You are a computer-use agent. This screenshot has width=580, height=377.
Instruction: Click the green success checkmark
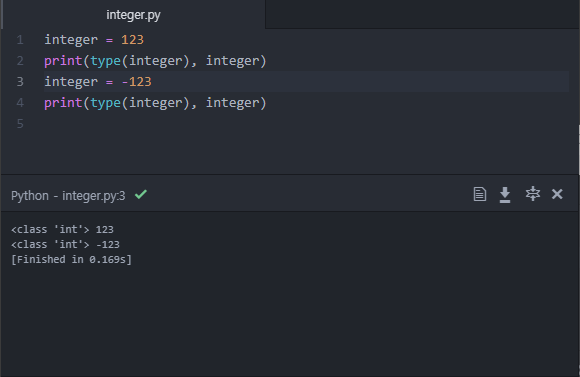click(141, 194)
